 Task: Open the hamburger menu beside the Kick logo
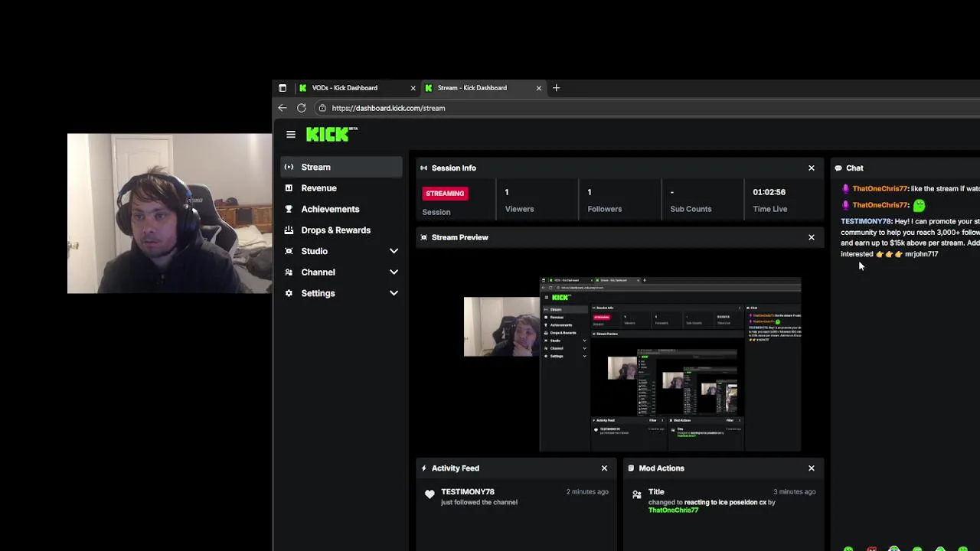pos(291,135)
